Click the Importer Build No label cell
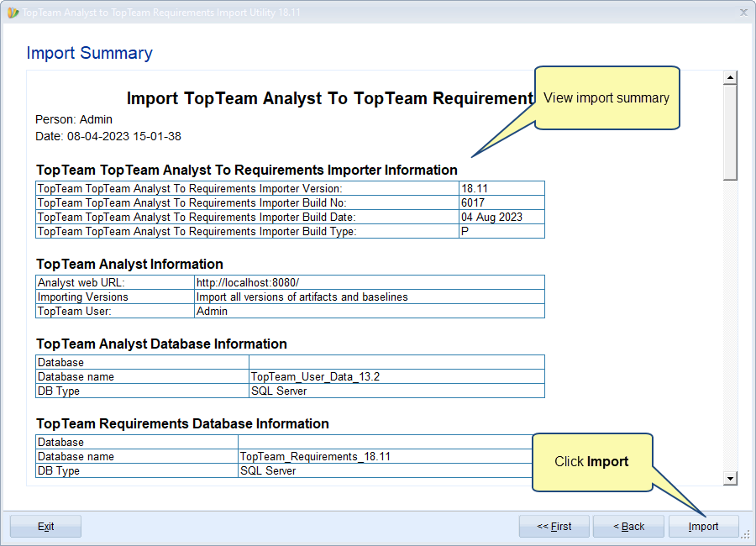This screenshot has height=546, width=756. (247, 203)
